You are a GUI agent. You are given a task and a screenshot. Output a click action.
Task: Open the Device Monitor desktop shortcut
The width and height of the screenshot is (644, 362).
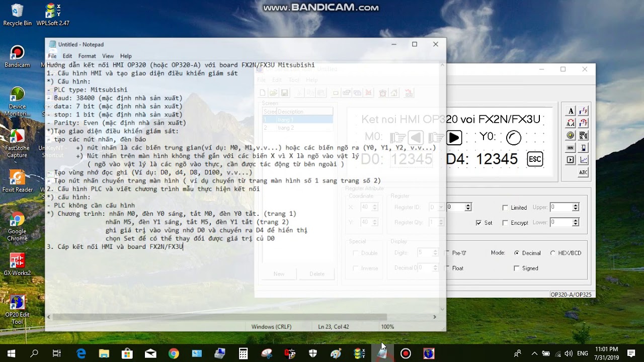click(x=17, y=102)
